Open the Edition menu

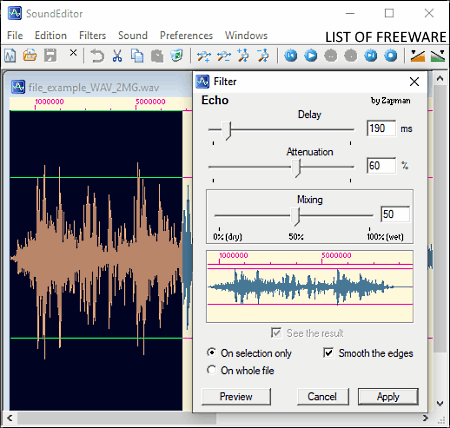click(51, 35)
